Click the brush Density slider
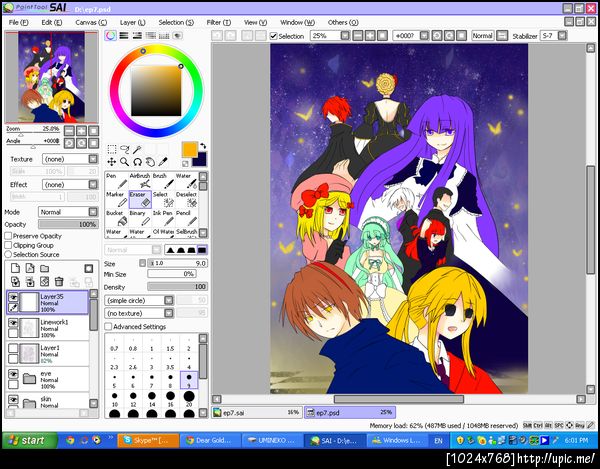This screenshot has height=469, width=600. click(x=178, y=287)
